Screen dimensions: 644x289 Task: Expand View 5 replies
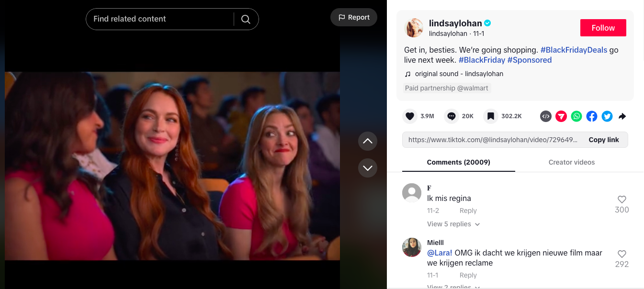click(x=453, y=224)
